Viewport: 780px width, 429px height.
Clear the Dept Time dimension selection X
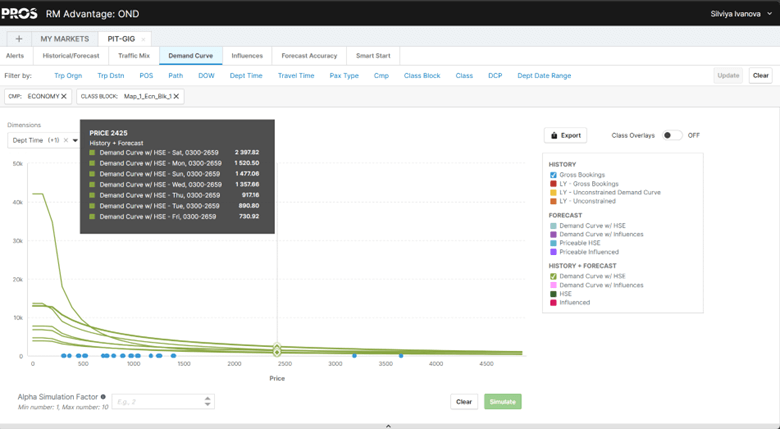[66, 141]
